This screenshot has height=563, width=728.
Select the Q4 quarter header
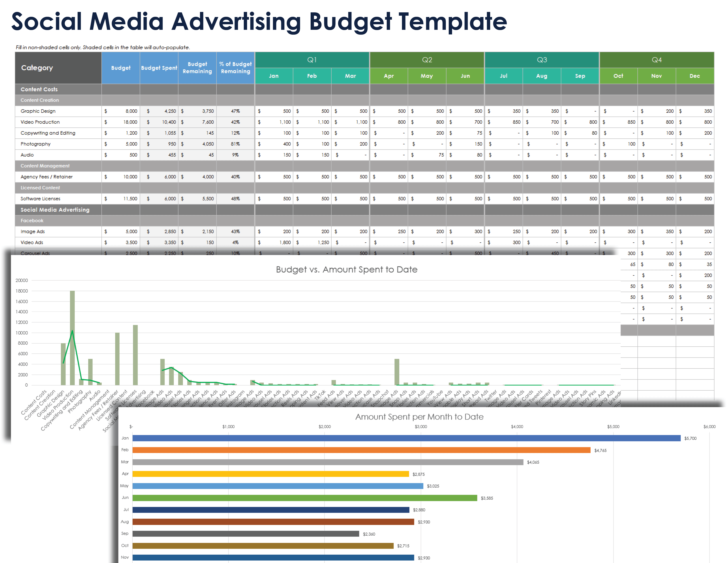[x=657, y=60]
